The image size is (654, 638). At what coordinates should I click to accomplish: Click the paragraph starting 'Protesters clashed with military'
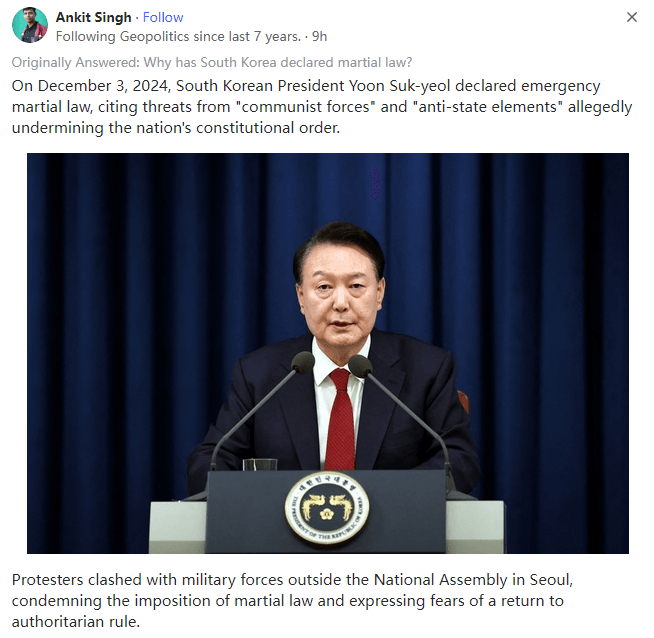pyautogui.click(x=292, y=600)
